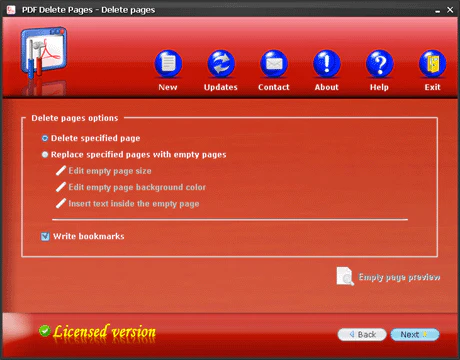This screenshot has height=360, width=460.
Task: Open Edit empty page background color
Action: [x=137, y=187]
